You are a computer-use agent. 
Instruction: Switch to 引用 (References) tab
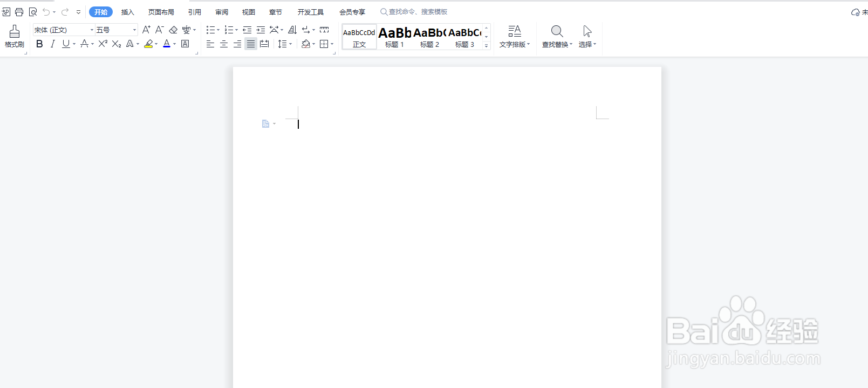point(195,12)
